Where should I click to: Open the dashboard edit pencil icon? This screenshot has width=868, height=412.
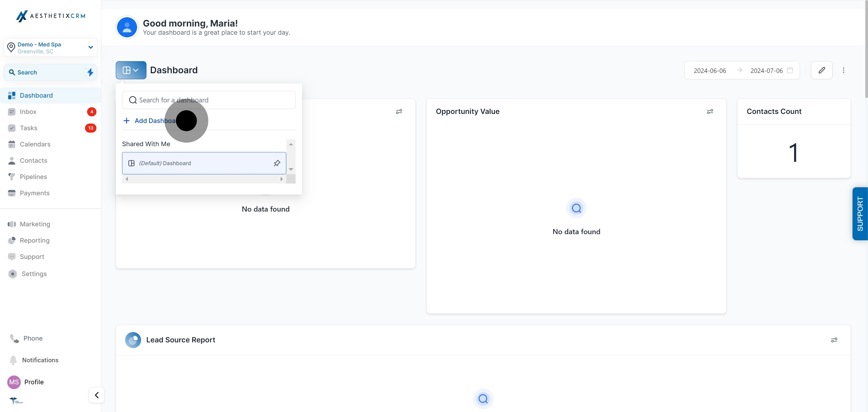(822, 70)
